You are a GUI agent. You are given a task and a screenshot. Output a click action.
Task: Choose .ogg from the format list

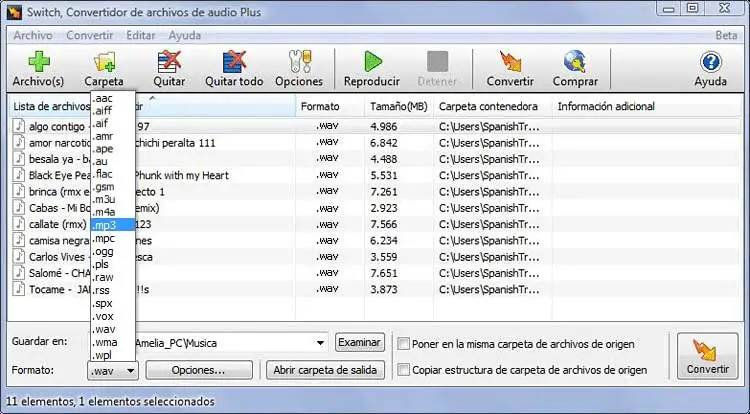click(113, 251)
